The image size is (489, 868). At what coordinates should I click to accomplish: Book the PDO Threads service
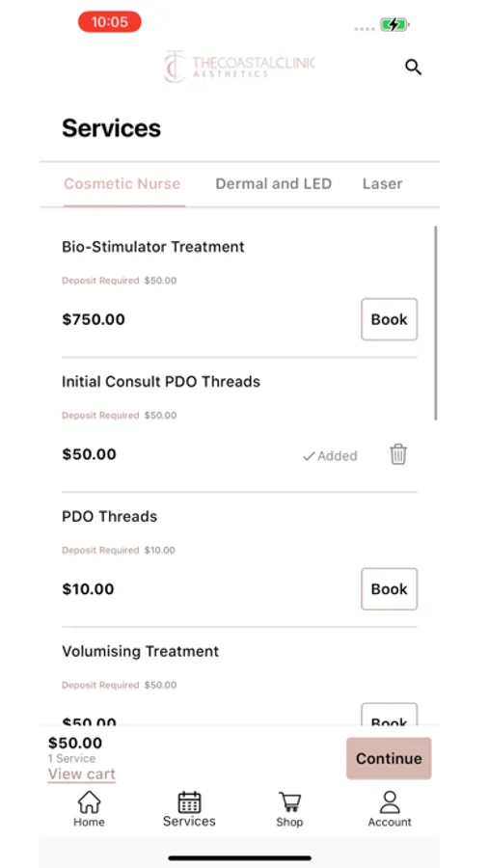(x=390, y=589)
